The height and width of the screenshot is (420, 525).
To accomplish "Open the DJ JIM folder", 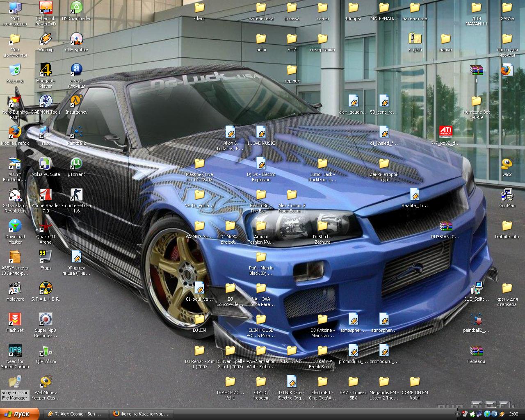I will (x=199, y=323).
